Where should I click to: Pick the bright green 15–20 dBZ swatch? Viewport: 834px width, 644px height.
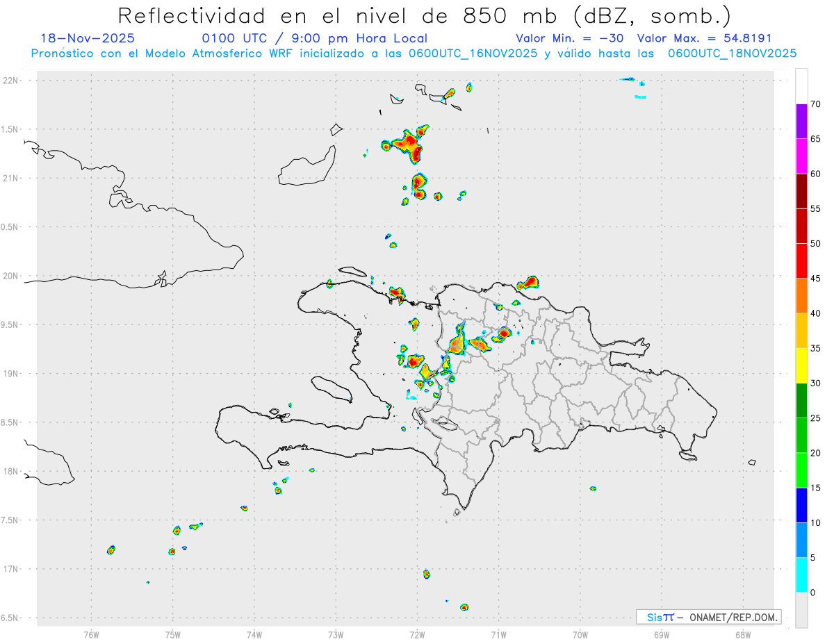pyautogui.click(x=801, y=470)
